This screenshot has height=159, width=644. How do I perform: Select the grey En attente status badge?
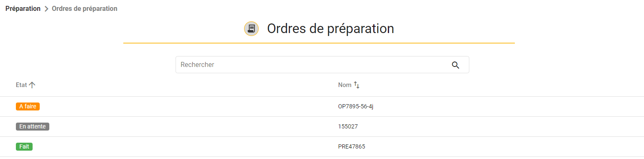(x=33, y=126)
